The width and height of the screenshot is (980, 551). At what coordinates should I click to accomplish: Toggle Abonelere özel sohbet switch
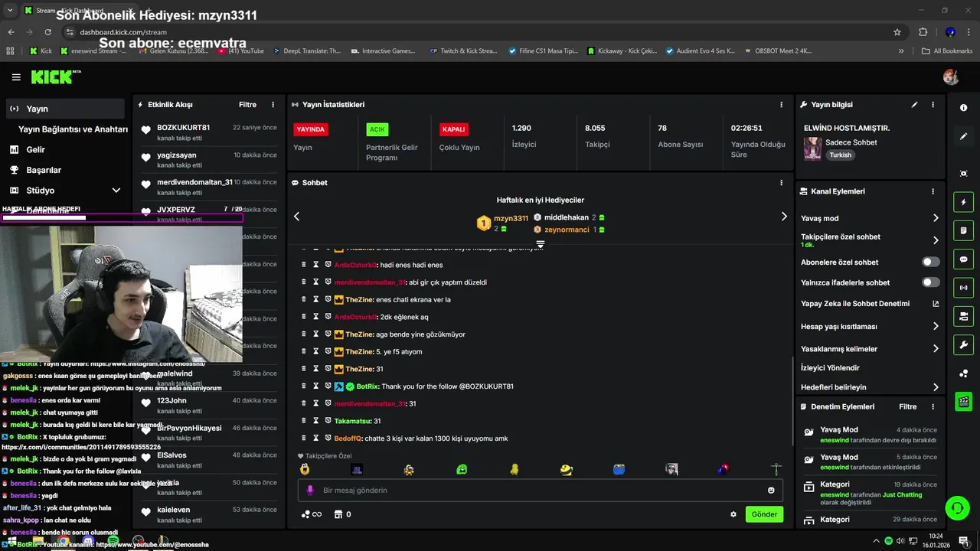click(x=930, y=262)
